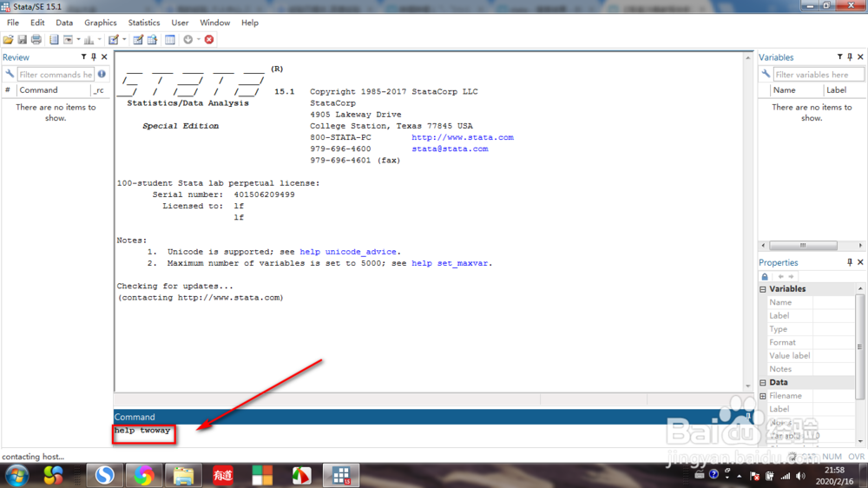Click the stata@stata.com email link
The image size is (868, 488).
point(450,148)
